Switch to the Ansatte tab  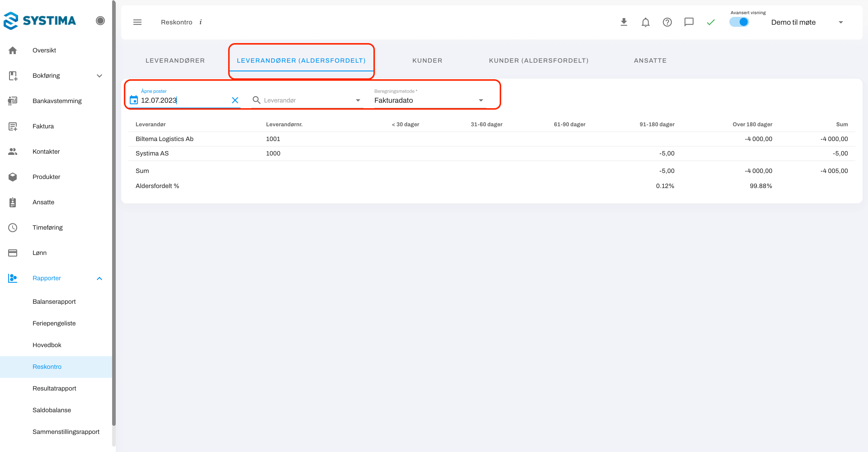coord(650,61)
